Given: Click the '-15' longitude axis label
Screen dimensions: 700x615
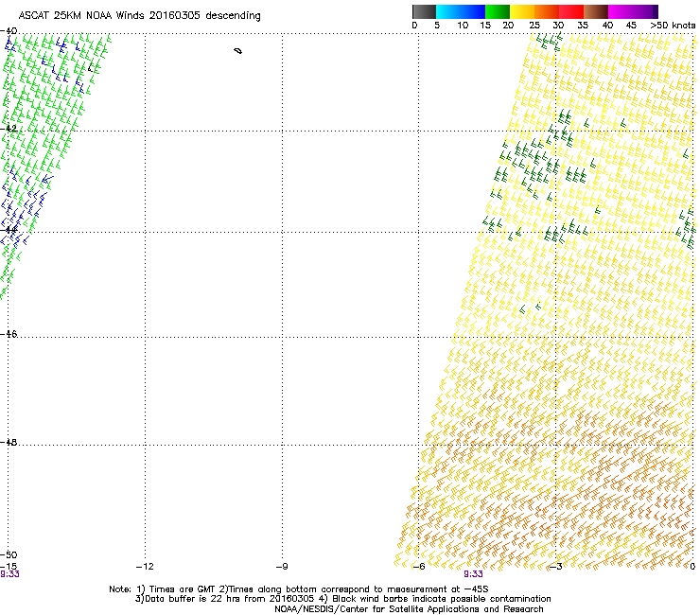Looking at the screenshot, I should point(9,567).
